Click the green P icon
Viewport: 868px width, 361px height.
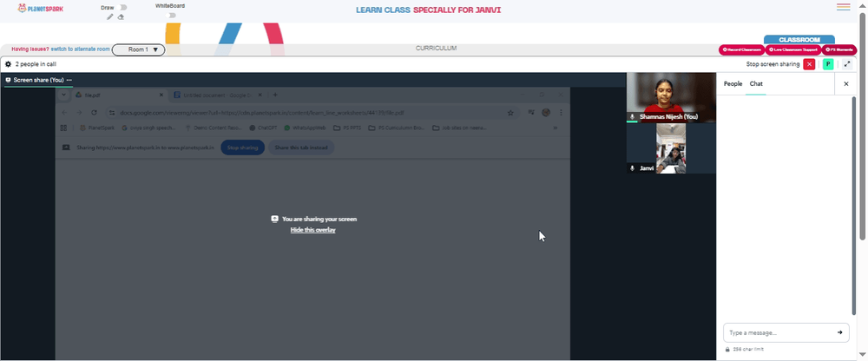[x=827, y=64]
